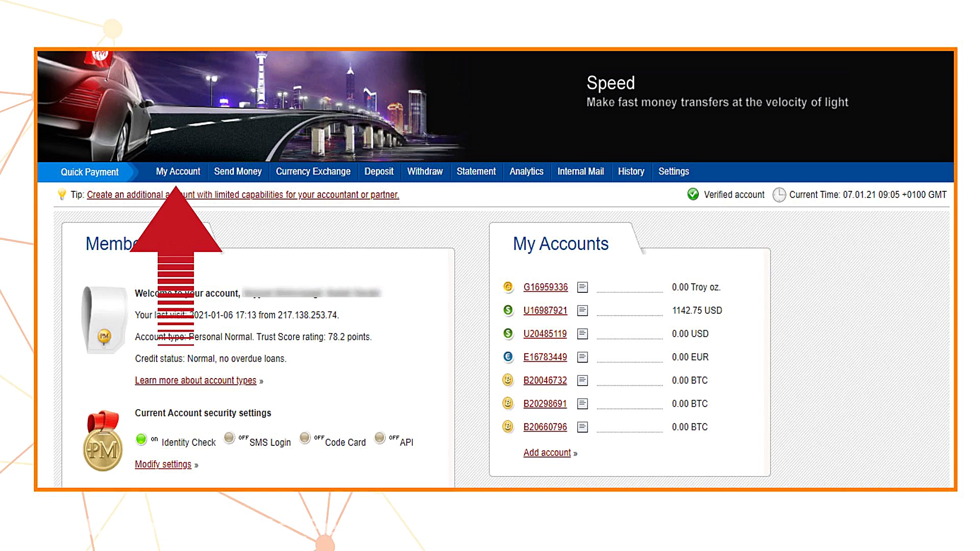Click bitcoin icon beside B20046732
The width and height of the screenshot is (980, 551).
click(508, 380)
